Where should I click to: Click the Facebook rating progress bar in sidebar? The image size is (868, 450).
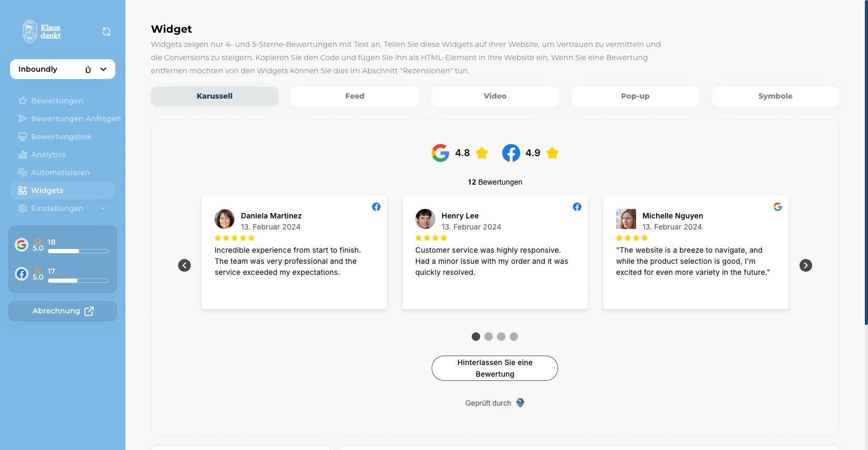pyautogui.click(x=78, y=280)
